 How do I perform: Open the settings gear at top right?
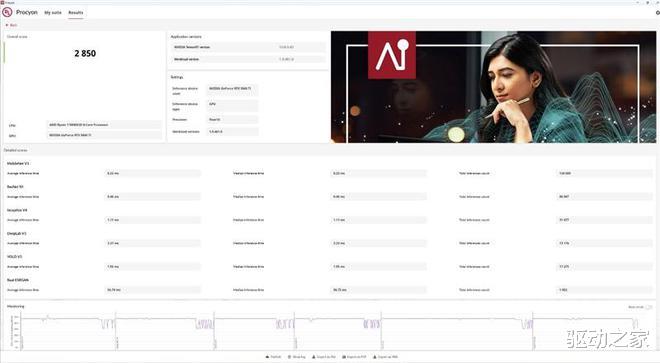point(657,13)
